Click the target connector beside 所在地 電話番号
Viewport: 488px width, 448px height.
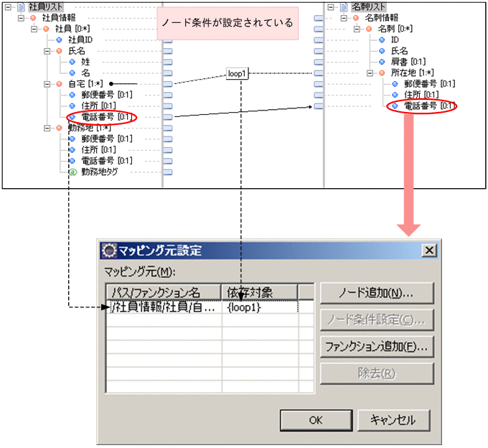click(x=319, y=106)
